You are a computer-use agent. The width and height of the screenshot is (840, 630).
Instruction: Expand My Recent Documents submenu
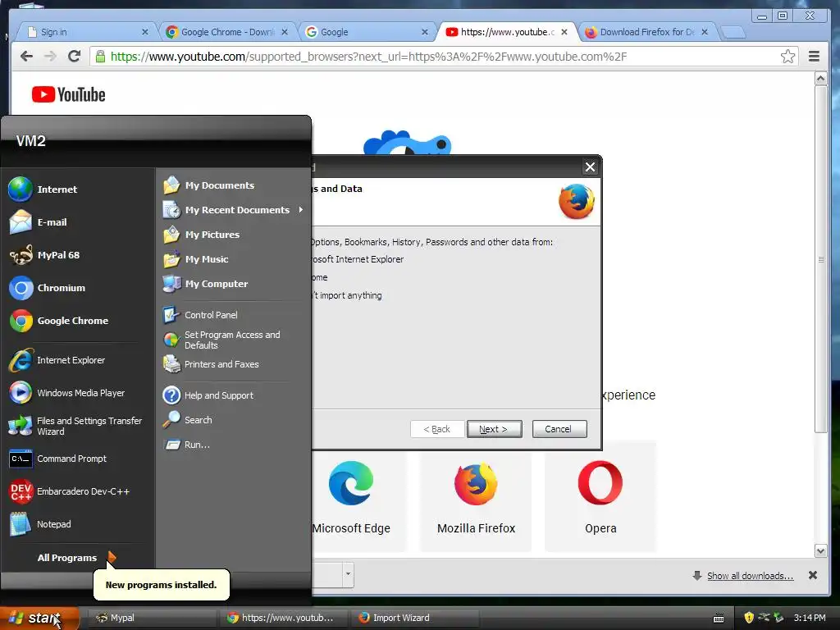click(234, 210)
